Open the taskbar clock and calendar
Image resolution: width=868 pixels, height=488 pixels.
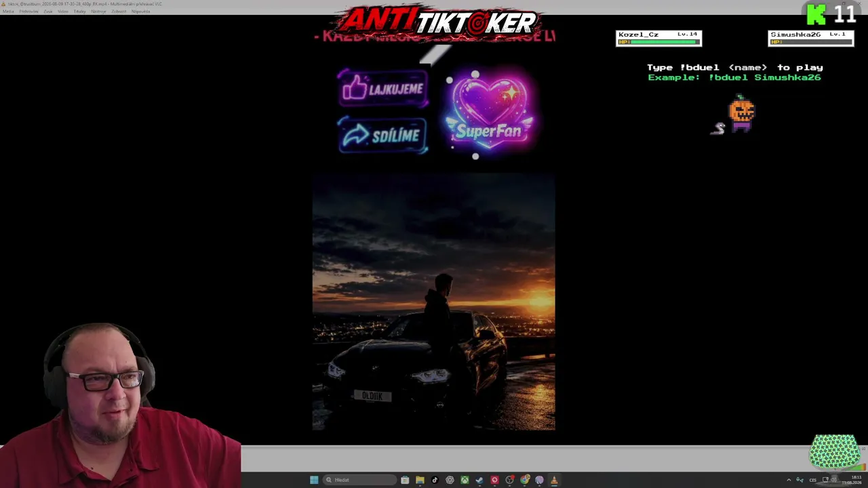point(852,480)
